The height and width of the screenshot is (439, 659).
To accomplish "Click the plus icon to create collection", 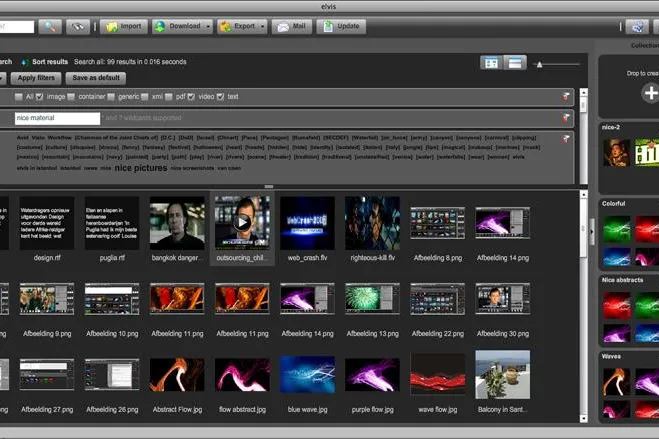I will (x=651, y=93).
